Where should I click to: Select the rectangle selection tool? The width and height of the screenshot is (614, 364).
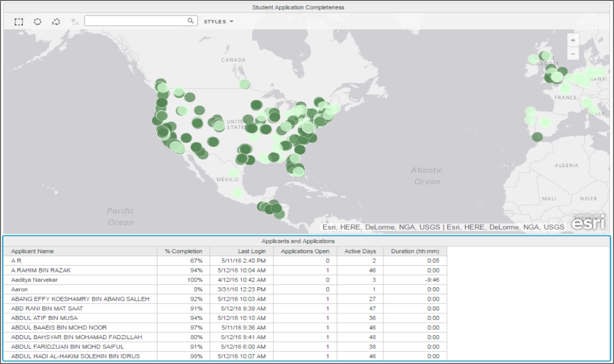click(19, 21)
